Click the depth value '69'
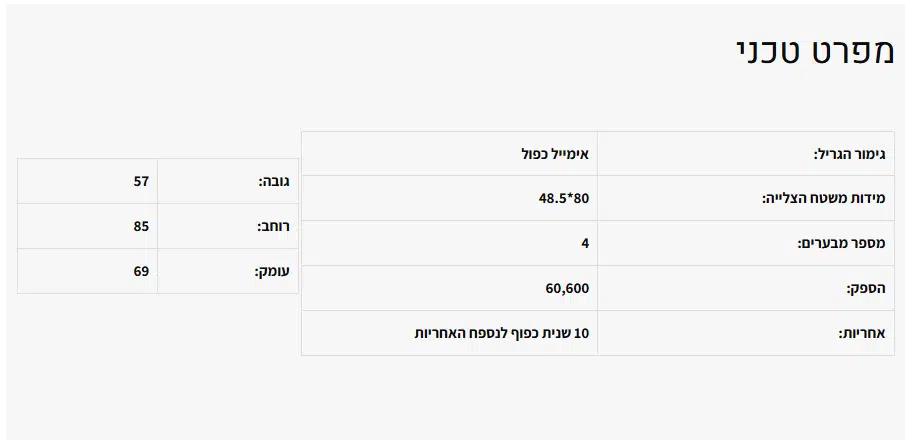Image resolution: width=905 pixels, height=440 pixels. 141,271
